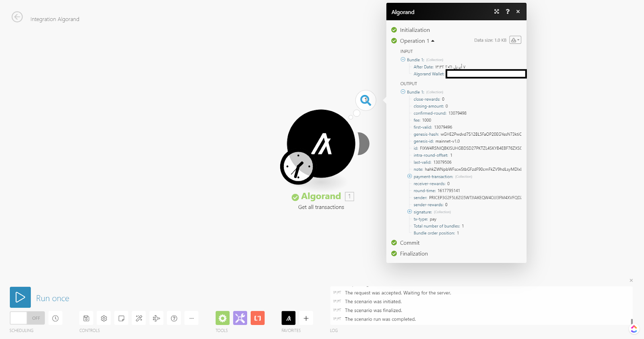
Task: Open scenario settings gear icon
Action: point(104,318)
